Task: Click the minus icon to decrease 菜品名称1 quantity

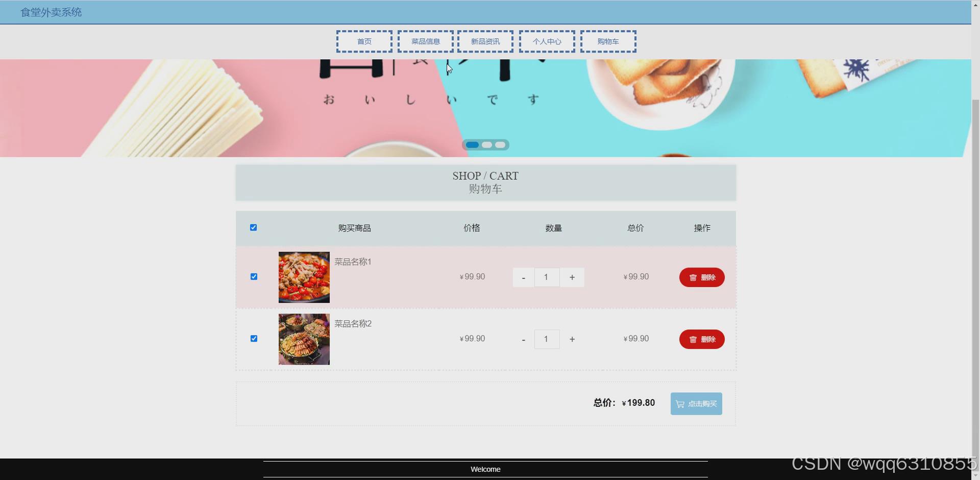Action: coord(523,277)
